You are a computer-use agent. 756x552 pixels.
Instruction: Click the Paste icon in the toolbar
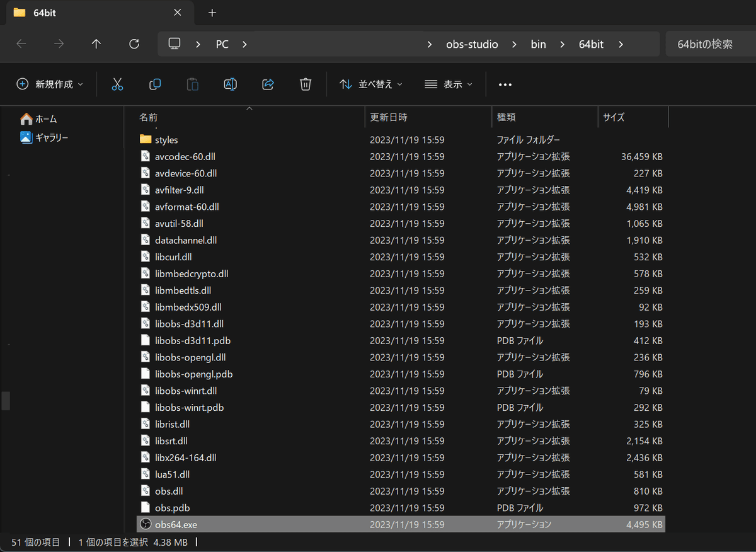192,83
